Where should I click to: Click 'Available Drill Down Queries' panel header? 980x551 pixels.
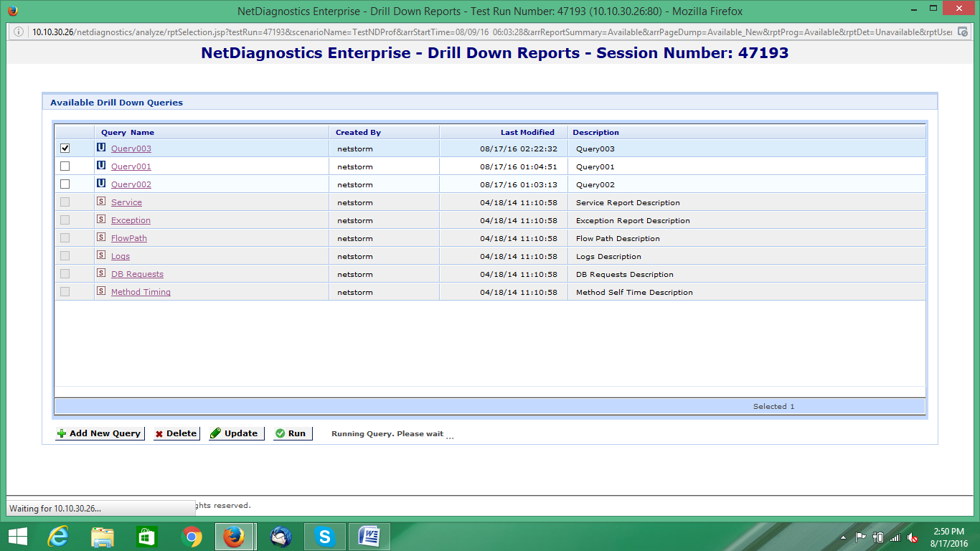[x=116, y=103]
